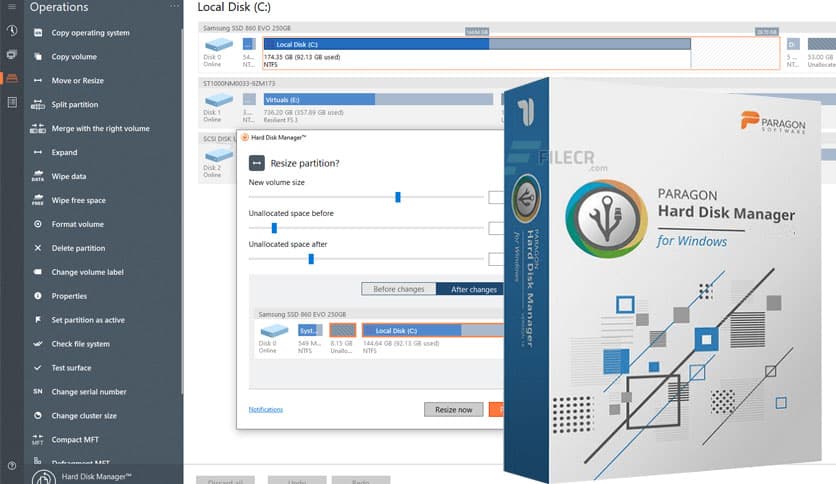Click the Check file system icon
The image size is (836, 484).
point(38,344)
